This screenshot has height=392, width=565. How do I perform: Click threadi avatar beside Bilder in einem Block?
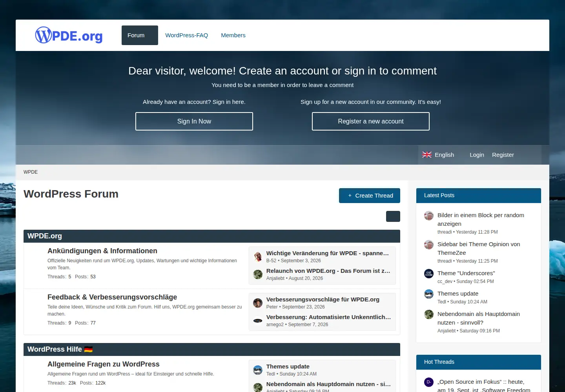[x=429, y=216]
